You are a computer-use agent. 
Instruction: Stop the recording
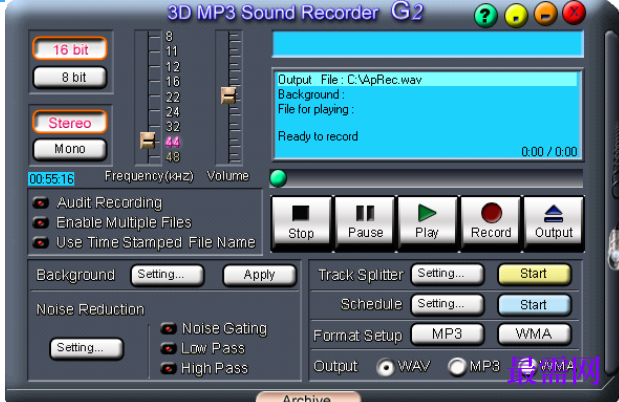coord(301,223)
